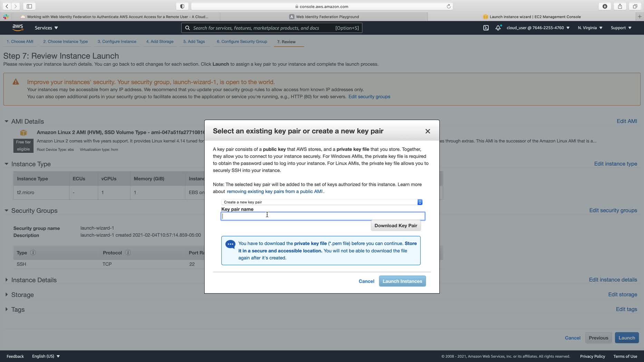Select the step 7 Review tab
Image resolution: width=644 pixels, height=362 pixels.
click(286, 42)
